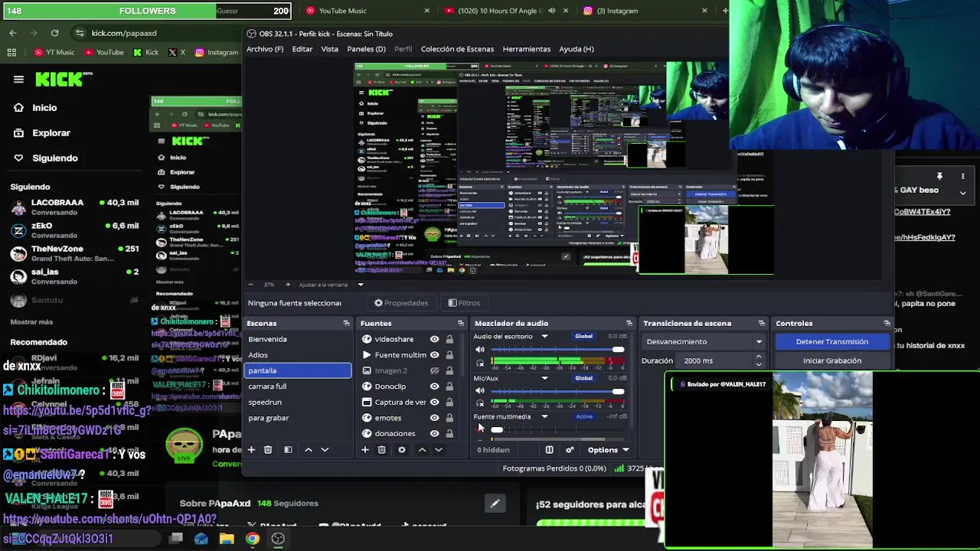Expand Fuente multimedia mixer options arrow

[544, 417]
